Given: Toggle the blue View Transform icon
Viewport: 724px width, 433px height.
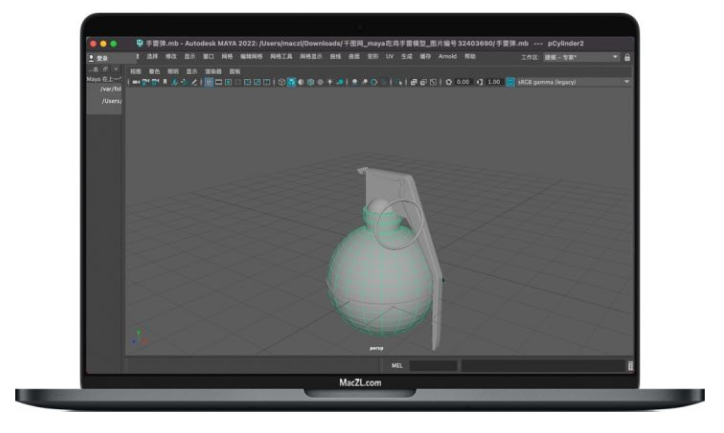Looking at the screenshot, I should (x=510, y=82).
